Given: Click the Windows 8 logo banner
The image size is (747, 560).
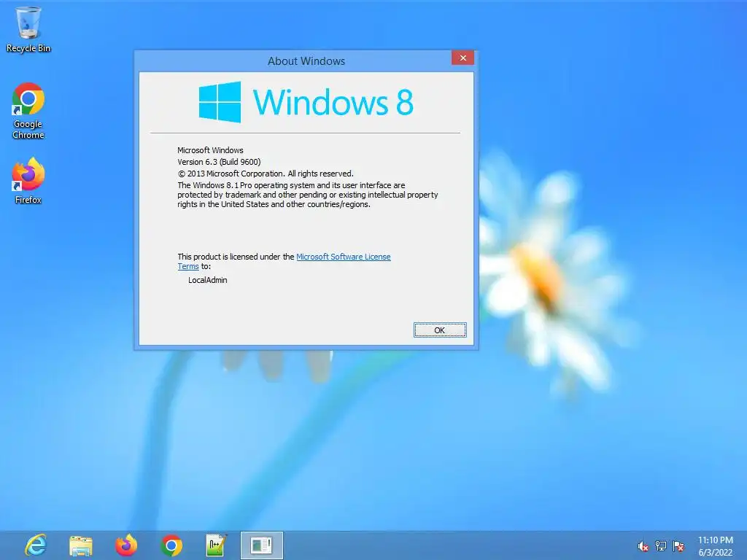Looking at the screenshot, I should pos(306,102).
